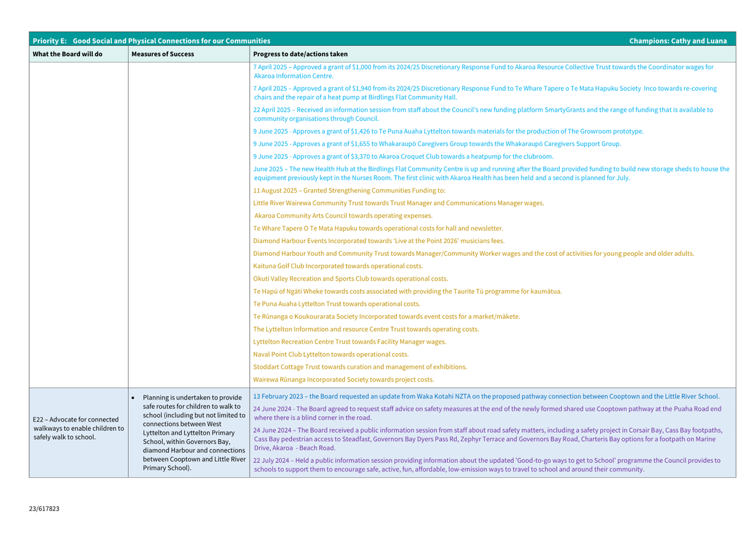Image resolution: width=756 pixels, height=535 pixels.
Task: Click the document number 23/617823
Action: [44, 508]
